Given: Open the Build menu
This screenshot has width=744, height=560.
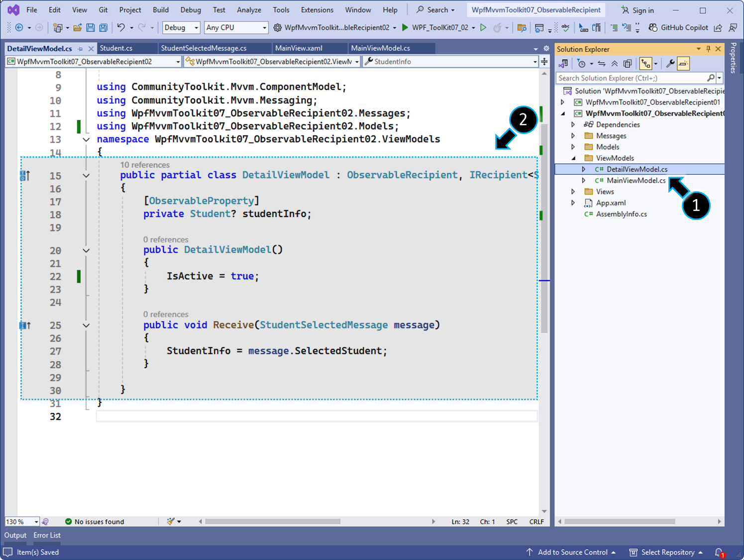Looking at the screenshot, I should click(x=161, y=10).
